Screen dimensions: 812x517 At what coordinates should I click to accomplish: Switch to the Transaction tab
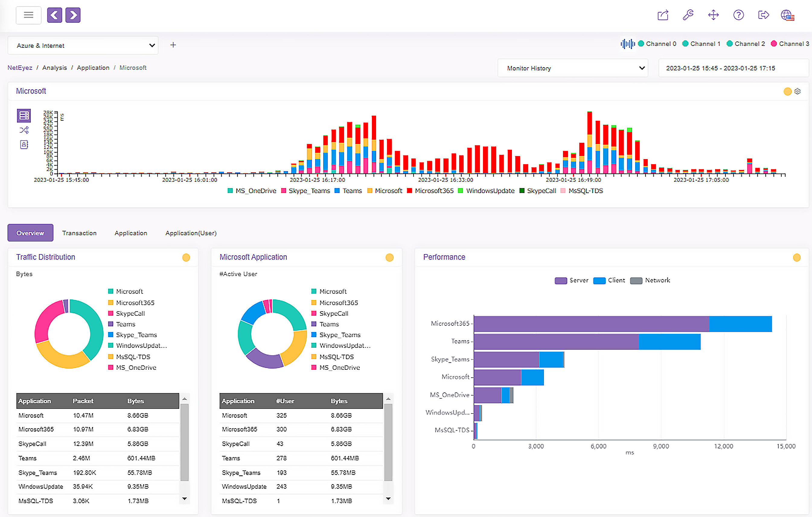(x=79, y=233)
